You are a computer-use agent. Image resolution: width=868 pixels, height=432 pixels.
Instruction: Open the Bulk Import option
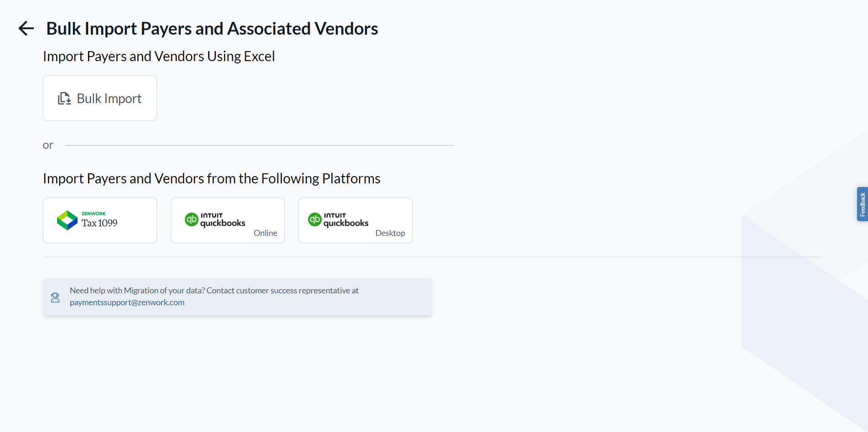tap(99, 98)
